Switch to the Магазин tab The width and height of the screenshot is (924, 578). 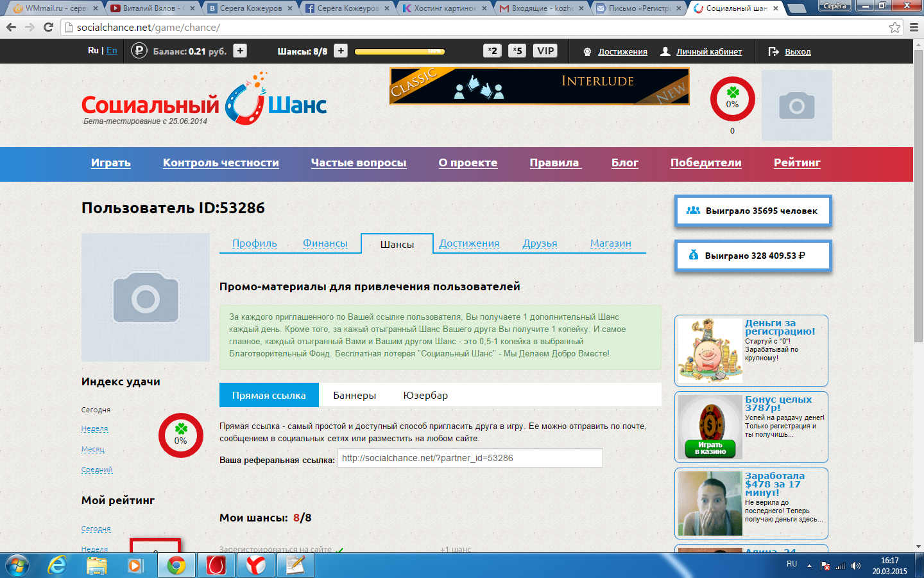coord(611,243)
